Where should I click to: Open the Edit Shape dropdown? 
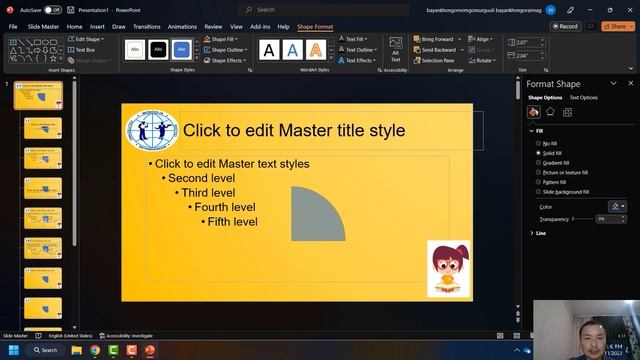86,39
